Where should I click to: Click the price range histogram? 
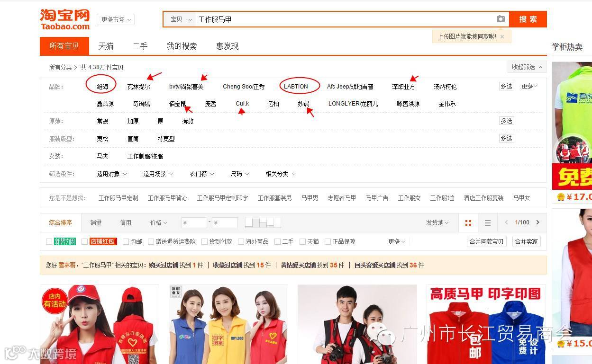[263, 222]
